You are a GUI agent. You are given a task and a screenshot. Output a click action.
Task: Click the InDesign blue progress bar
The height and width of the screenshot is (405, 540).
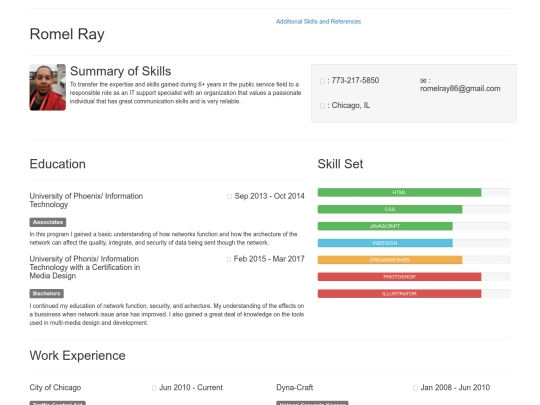pyautogui.click(x=385, y=243)
